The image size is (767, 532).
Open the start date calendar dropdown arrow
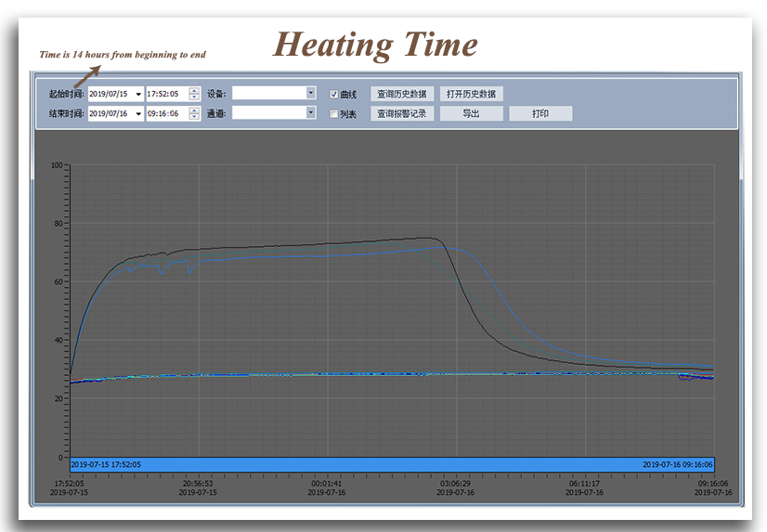tap(138, 94)
